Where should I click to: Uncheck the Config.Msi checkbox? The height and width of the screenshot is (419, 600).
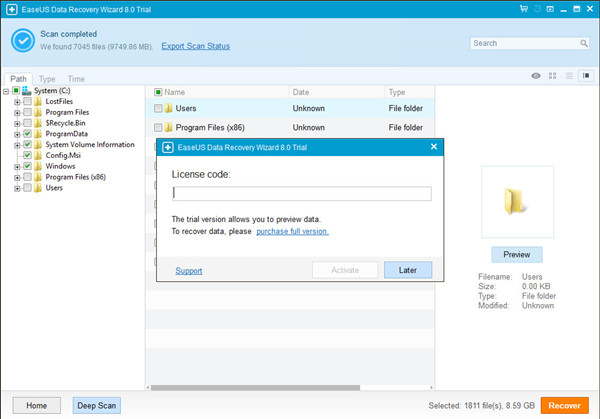27,155
